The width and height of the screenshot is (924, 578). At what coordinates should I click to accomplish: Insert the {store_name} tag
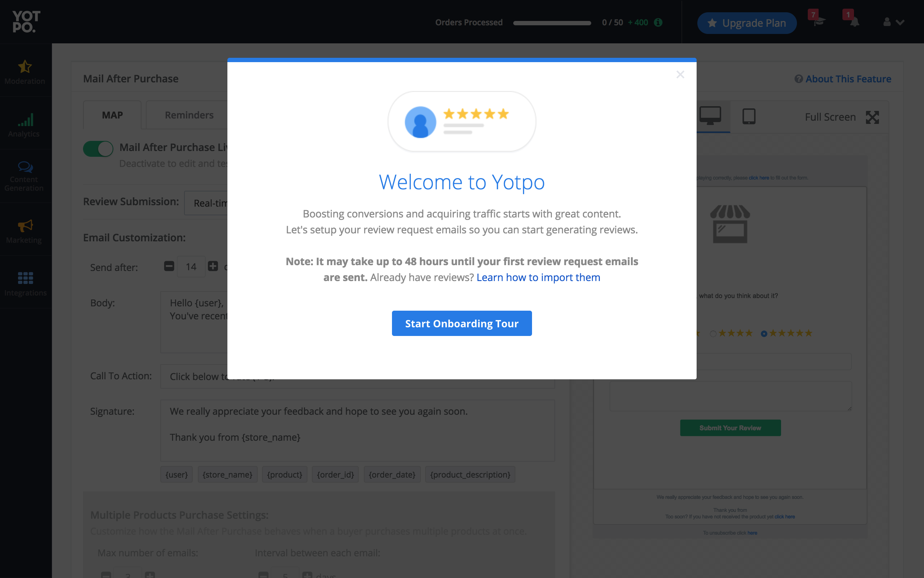[x=227, y=474]
